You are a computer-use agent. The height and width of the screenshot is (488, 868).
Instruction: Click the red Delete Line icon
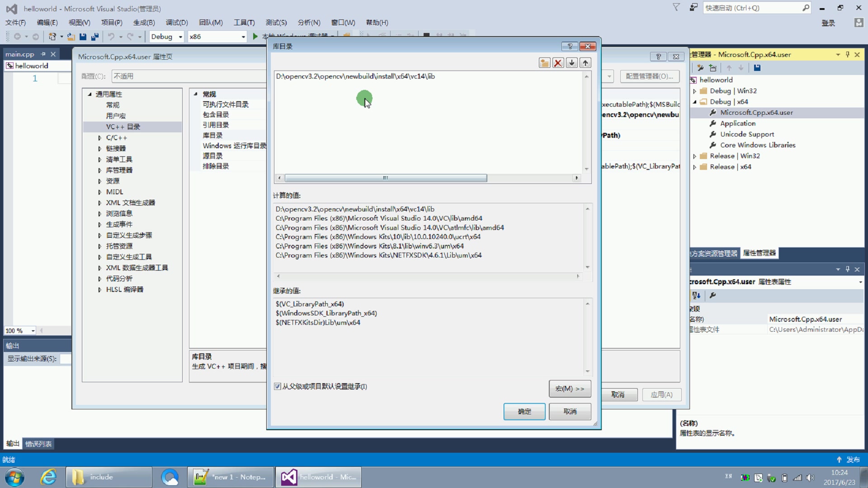pyautogui.click(x=558, y=63)
